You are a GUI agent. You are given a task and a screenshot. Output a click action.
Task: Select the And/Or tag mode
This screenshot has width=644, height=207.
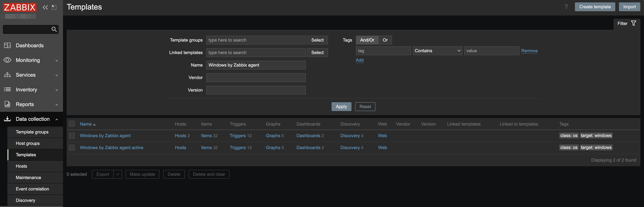[367, 40]
